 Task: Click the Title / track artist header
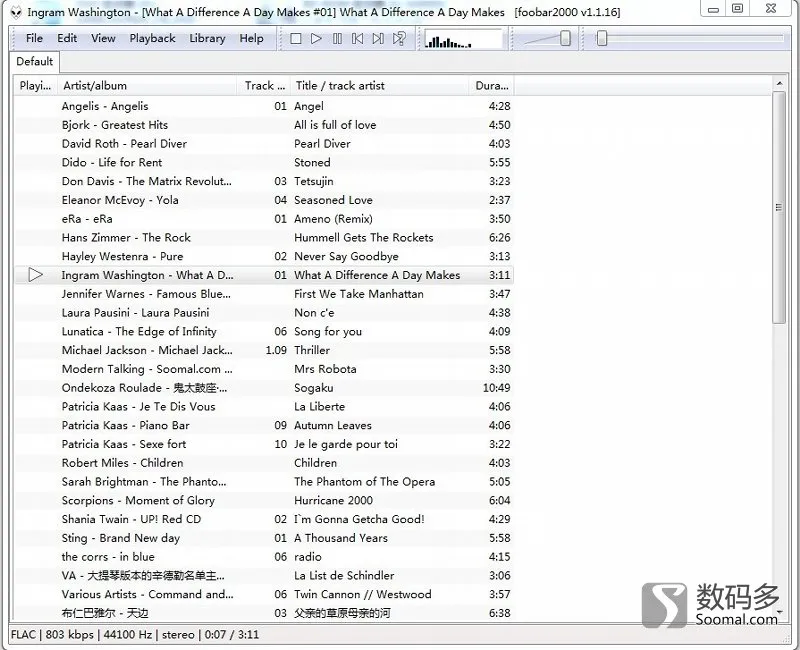(379, 86)
